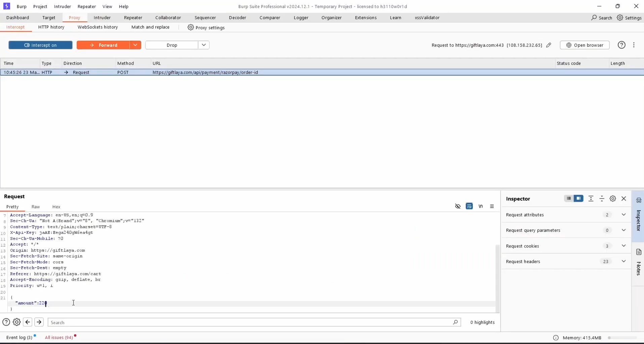Sort by Time column header

pos(20,63)
